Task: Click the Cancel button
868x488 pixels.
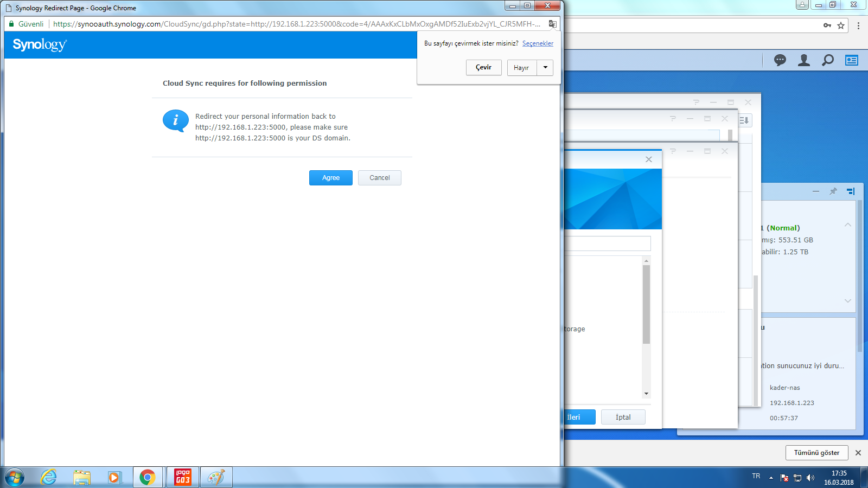Action: tap(379, 178)
